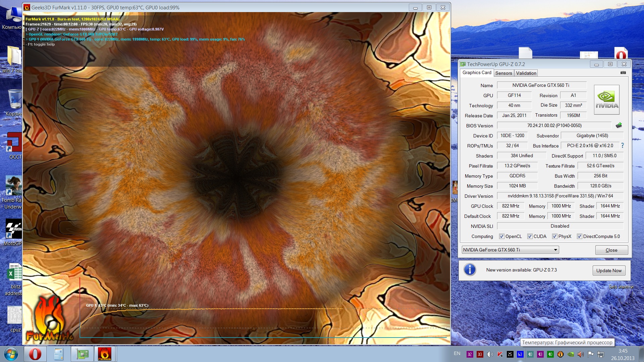The height and width of the screenshot is (362, 644).
Task: Toggle the DirectCompute 5.0 checkbox
Action: [x=580, y=236]
